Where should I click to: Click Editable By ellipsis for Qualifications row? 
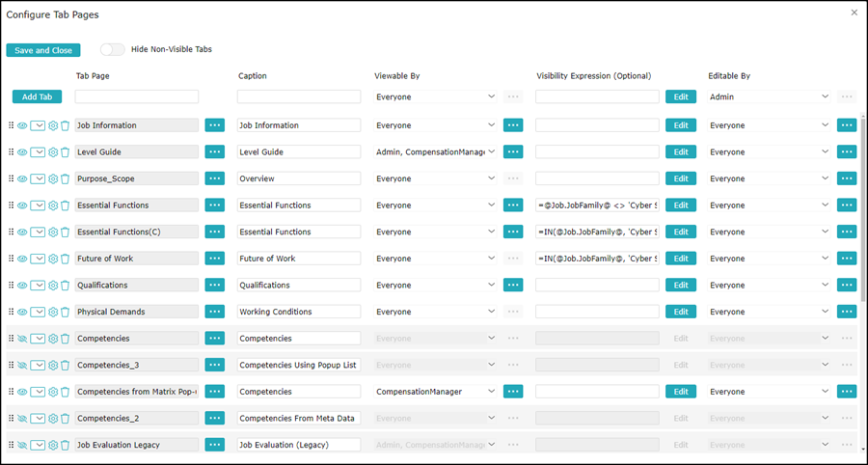tap(847, 285)
